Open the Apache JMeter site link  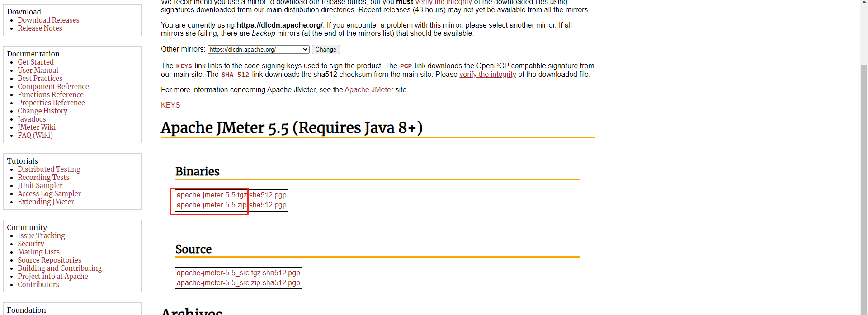point(369,90)
